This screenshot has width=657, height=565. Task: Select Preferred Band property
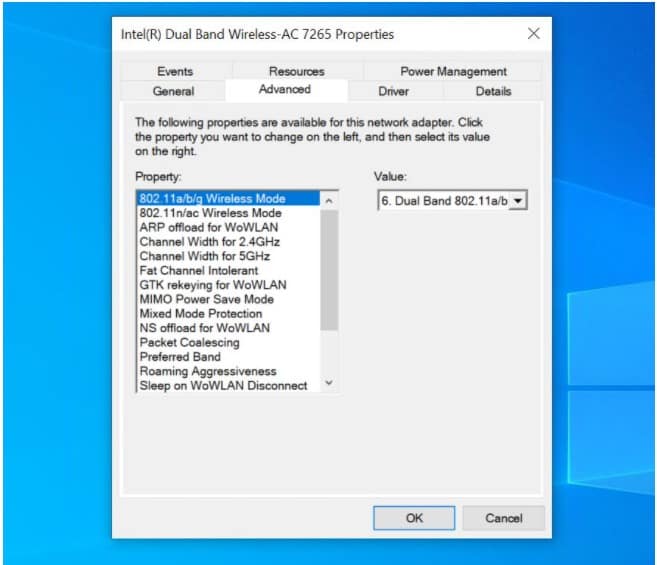coord(228,357)
